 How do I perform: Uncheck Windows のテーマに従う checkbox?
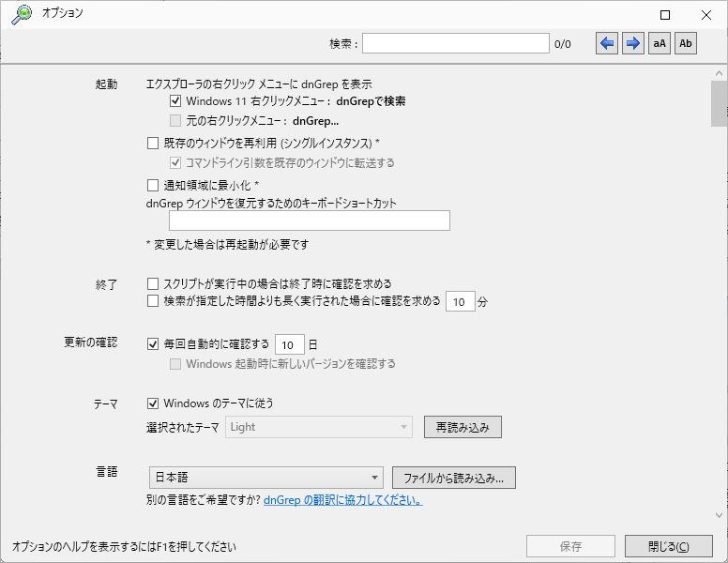pyautogui.click(x=153, y=403)
